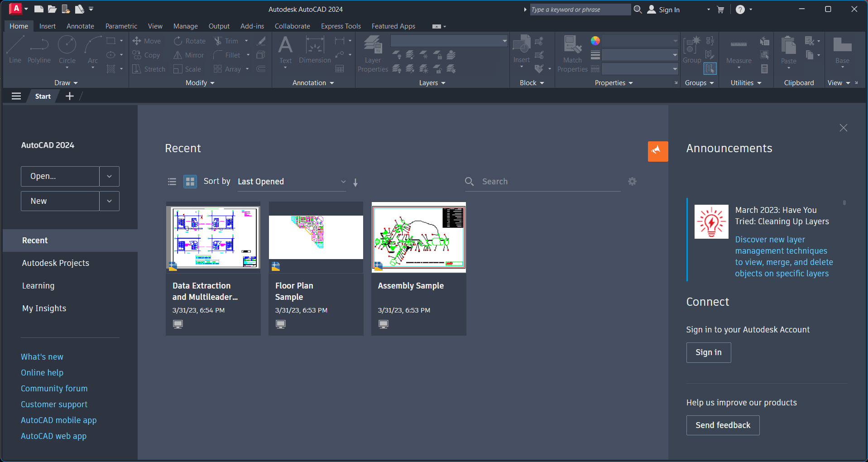Click the Insert block icon
This screenshot has height=462, width=868.
(521, 44)
